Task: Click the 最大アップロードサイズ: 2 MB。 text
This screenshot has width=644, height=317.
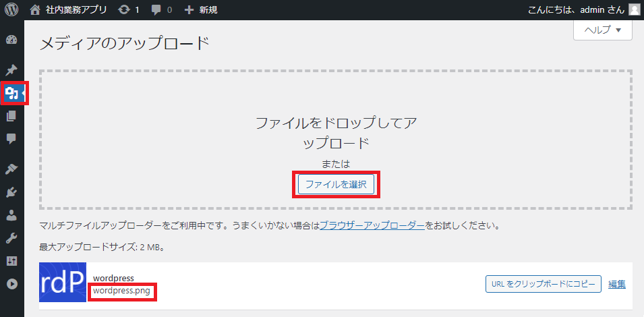Action: tap(102, 248)
